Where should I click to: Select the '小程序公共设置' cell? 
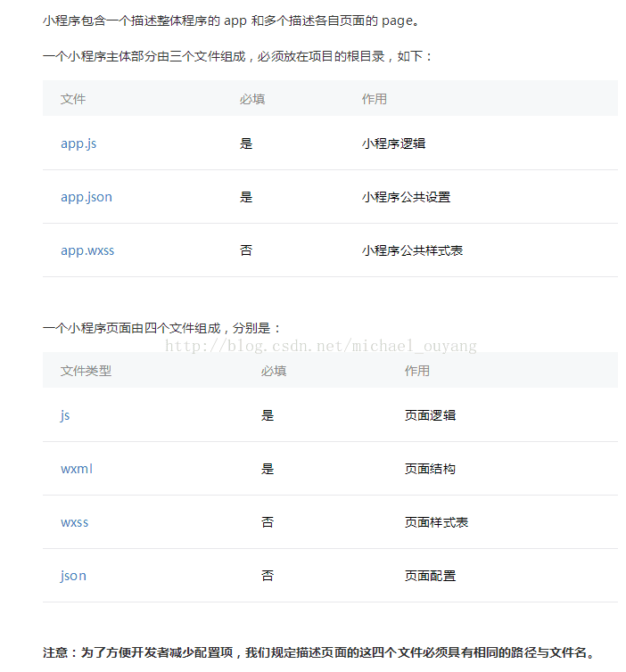(x=406, y=197)
